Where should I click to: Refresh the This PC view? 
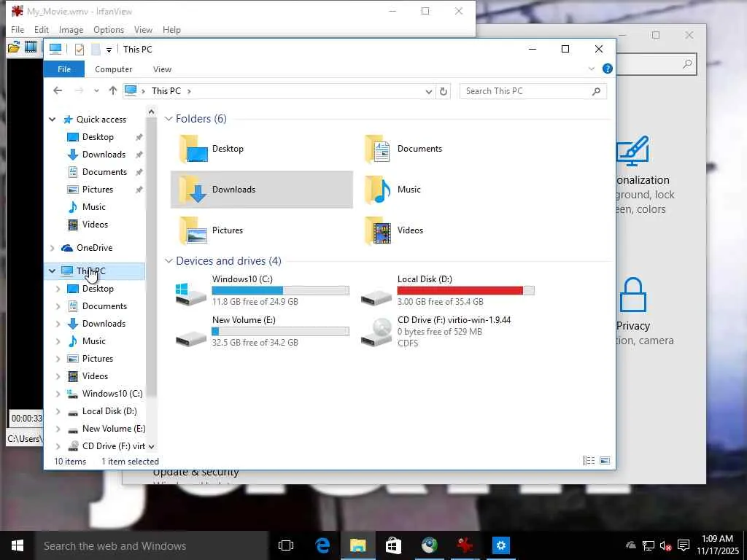click(444, 91)
